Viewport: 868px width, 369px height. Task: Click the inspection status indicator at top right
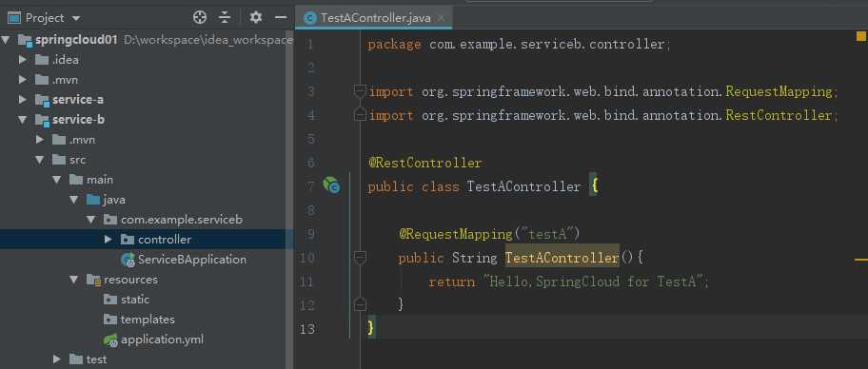click(860, 36)
